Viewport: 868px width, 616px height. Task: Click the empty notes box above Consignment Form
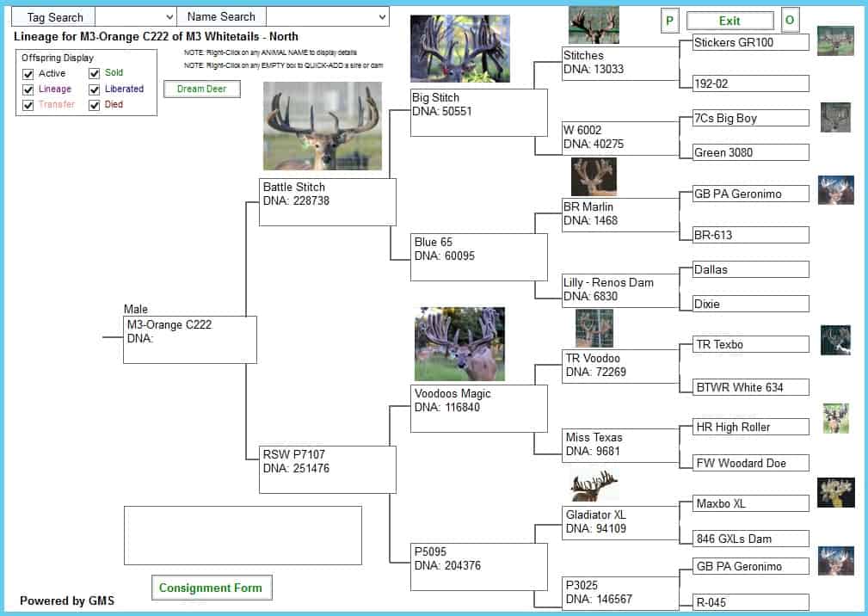243,535
